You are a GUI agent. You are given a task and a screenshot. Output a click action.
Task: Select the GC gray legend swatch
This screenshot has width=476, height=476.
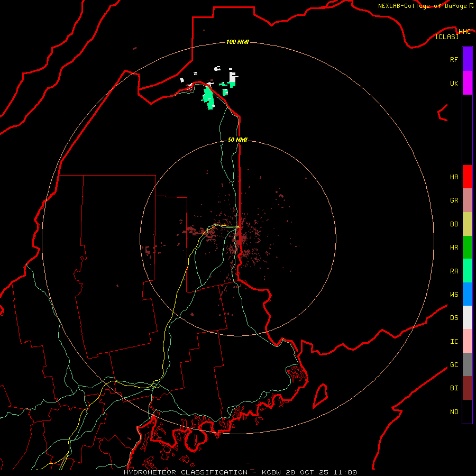click(x=467, y=364)
